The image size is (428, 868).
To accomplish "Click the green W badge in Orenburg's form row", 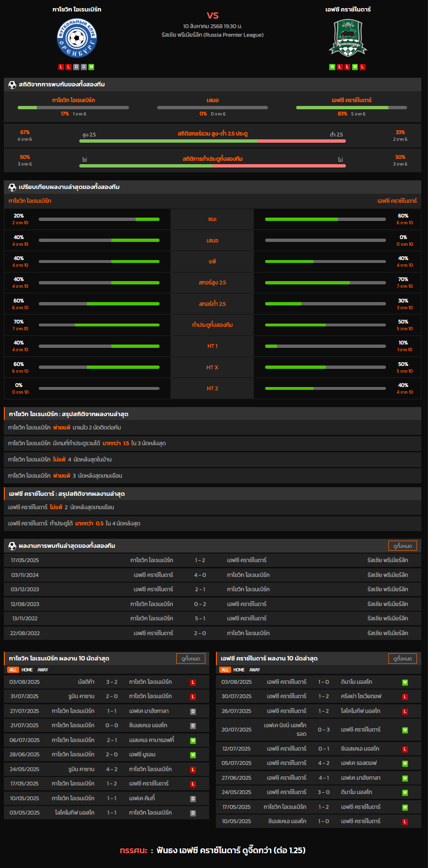I will 91,67.
